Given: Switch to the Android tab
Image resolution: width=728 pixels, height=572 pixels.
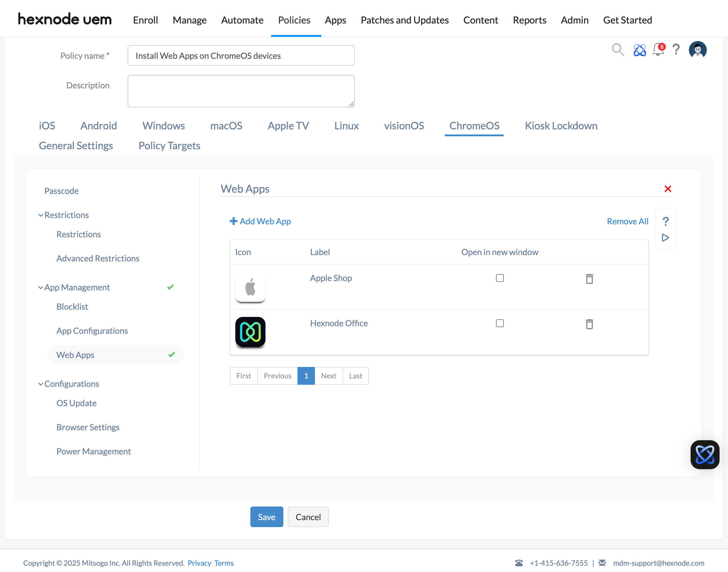Looking at the screenshot, I should (98, 125).
